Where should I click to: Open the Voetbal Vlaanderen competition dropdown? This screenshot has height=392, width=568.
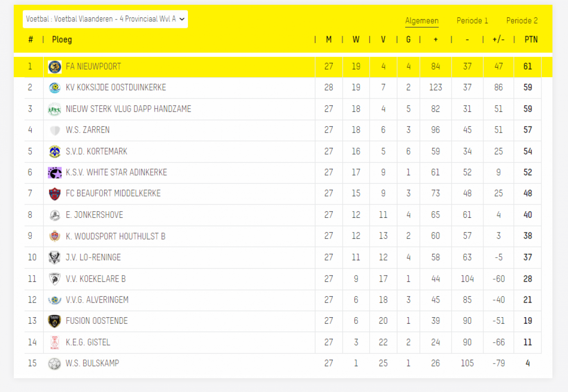[106, 19]
